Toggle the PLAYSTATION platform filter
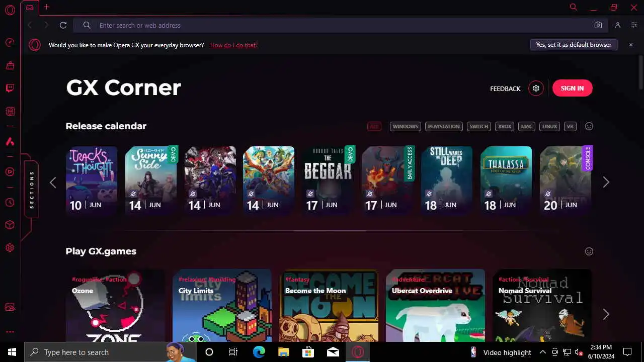644x362 pixels. [x=444, y=126]
